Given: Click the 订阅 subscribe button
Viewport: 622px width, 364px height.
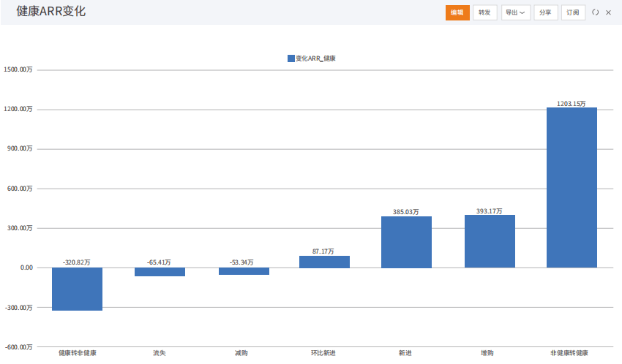Looking at the screenshot, I should pos(573,12).
